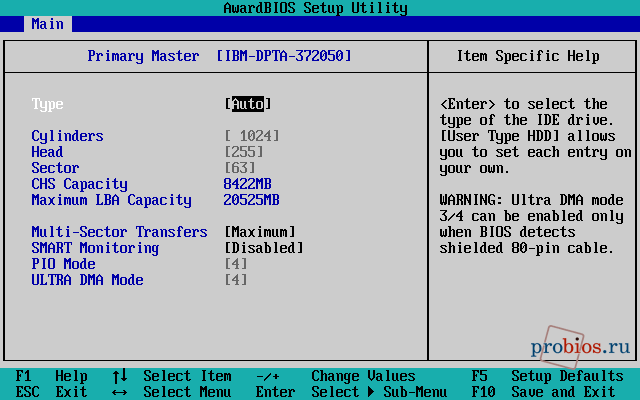Screen dimensions: 640x400
Task: Click the Maximum LBA Capacity label
Action: (x=111, y=200)
